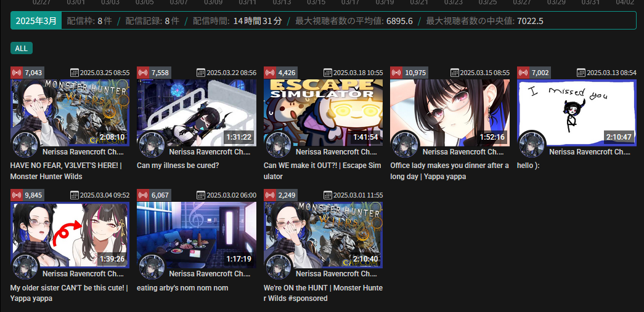Viewport: 644px width, 312px height.
Task: Click live icon beside 4,426 viewers
Action: click(270, 73)
